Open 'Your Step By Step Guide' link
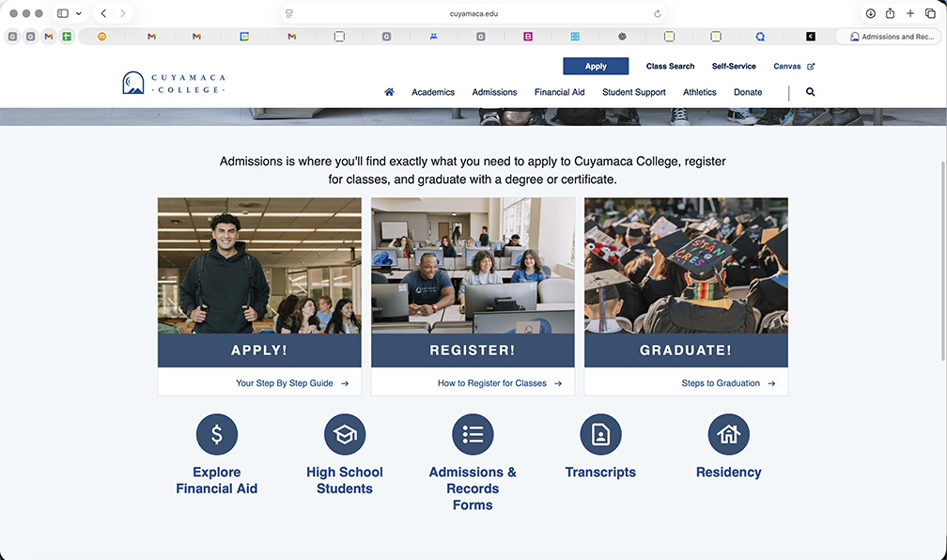The width and height of the screenshot is (947, 560). (292, 383)
